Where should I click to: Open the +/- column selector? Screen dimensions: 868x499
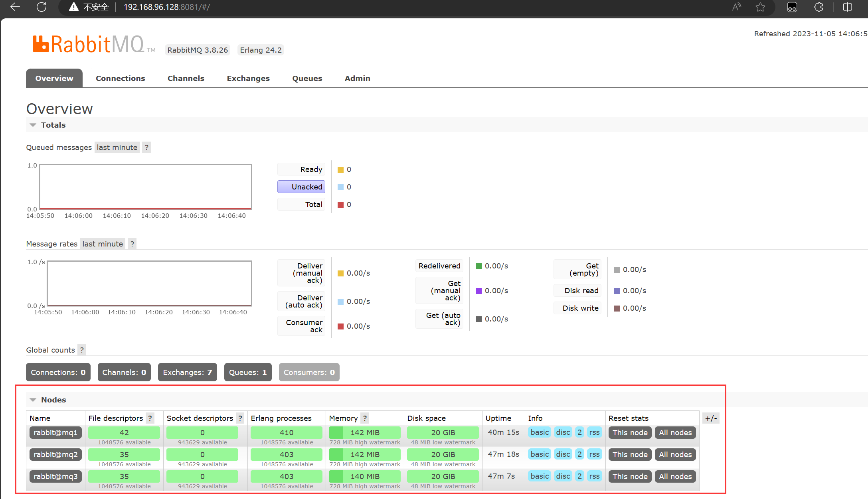coord(711,418)
